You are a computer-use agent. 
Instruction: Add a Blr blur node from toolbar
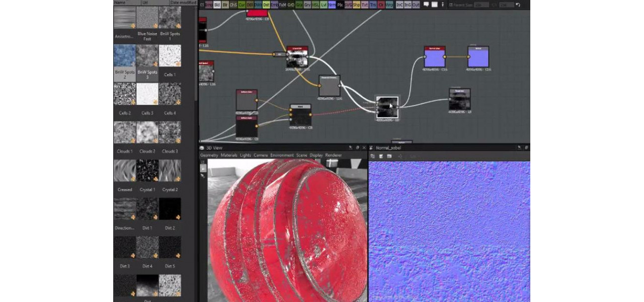click(x=225, y=5)
